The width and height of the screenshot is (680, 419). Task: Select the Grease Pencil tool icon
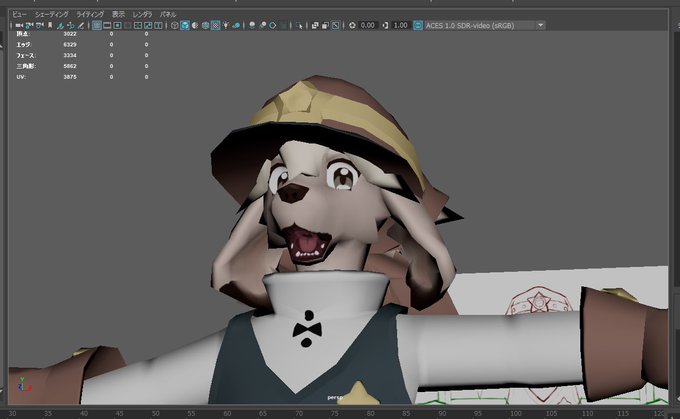coord(81,26)
